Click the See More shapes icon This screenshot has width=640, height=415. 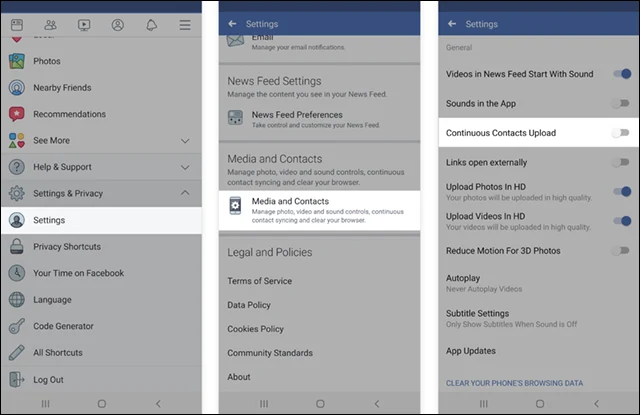pyautogui.click(x=17, y=140)
